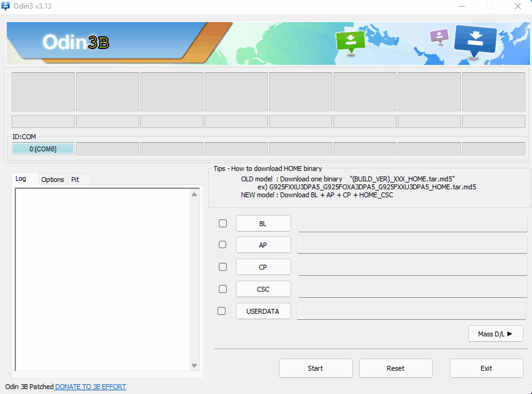Click the blue download bubble icon in banner
The image size is (532, 394).
475,40
